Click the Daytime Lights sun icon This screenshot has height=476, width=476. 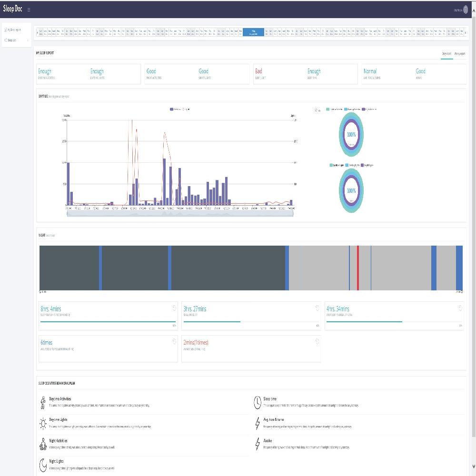42,423
